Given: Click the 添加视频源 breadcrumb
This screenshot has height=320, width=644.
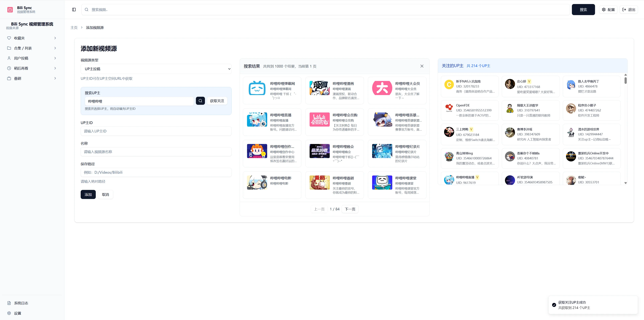Looking at the screenshot, I should [95, 27].
